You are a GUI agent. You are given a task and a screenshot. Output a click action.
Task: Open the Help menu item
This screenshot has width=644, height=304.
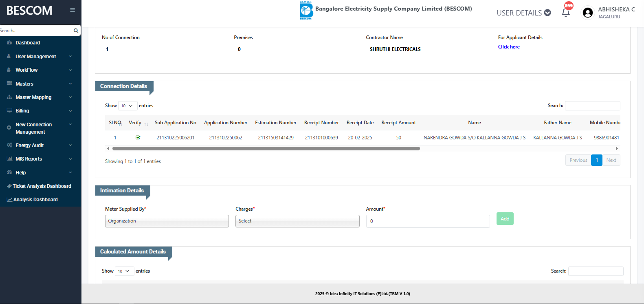(x=20, y=172)
